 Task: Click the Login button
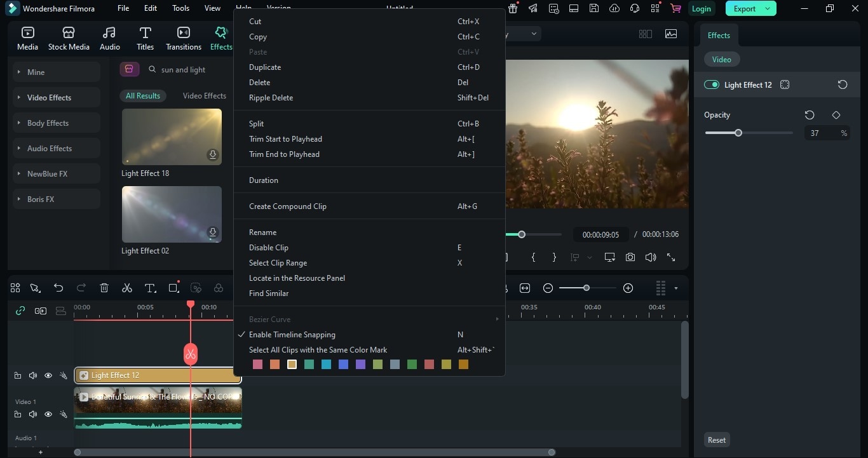point(701,8)
